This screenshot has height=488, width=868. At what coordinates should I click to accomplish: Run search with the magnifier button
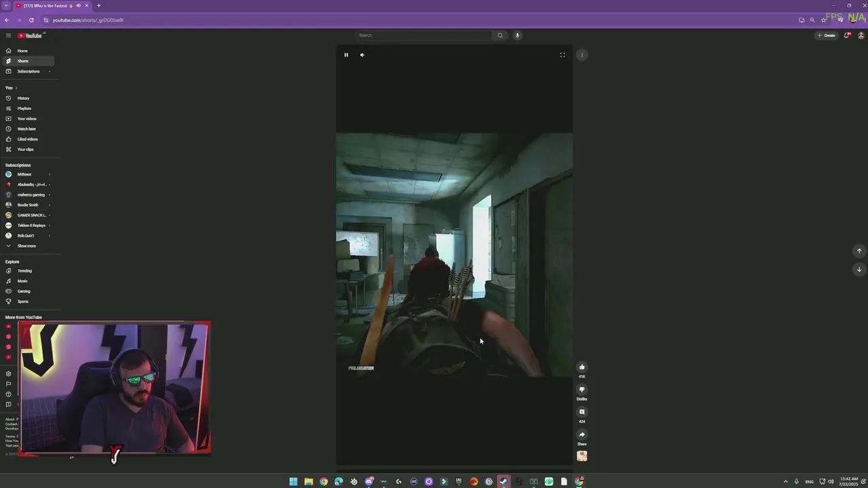[500, 35]
